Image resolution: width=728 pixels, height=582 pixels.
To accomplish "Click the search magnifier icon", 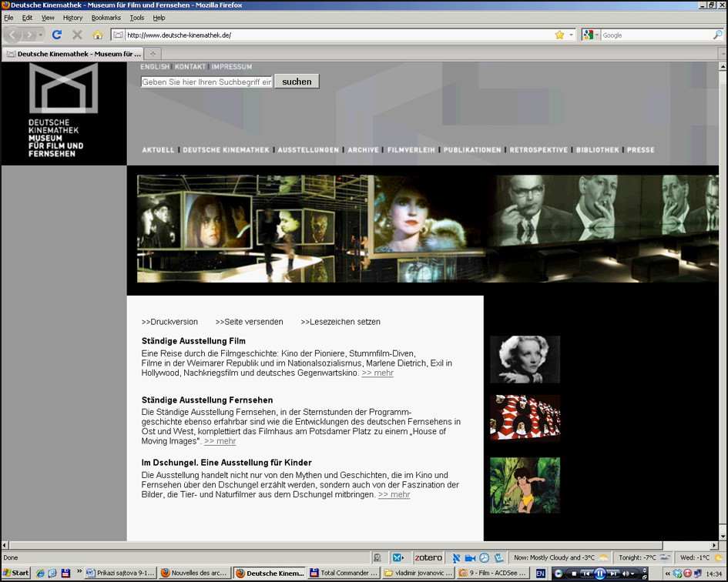I will pyautogui.click(x=718, y=35).
